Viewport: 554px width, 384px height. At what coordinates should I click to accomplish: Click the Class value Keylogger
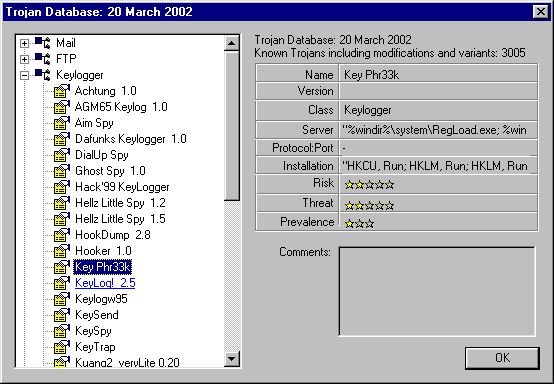(x=367, y=110)
